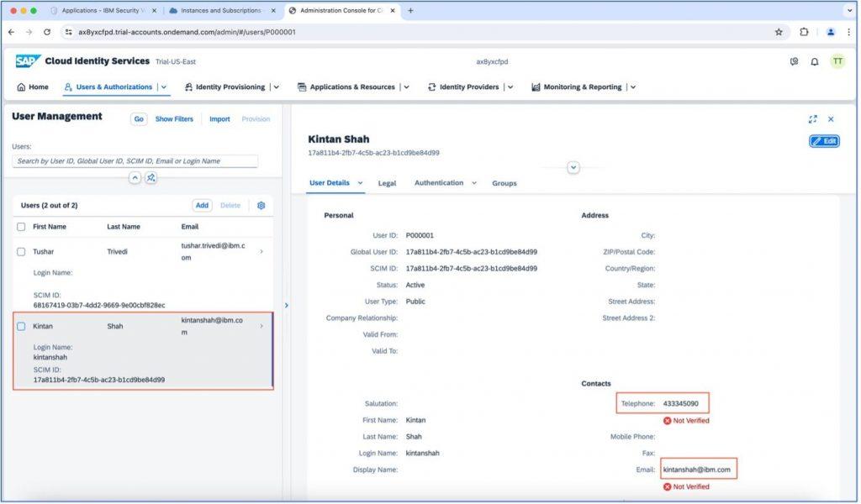Close the Kintan Shah details panel
Image resolution: width=861 pixels, height=504 pixels.
(x=831, y=119)
